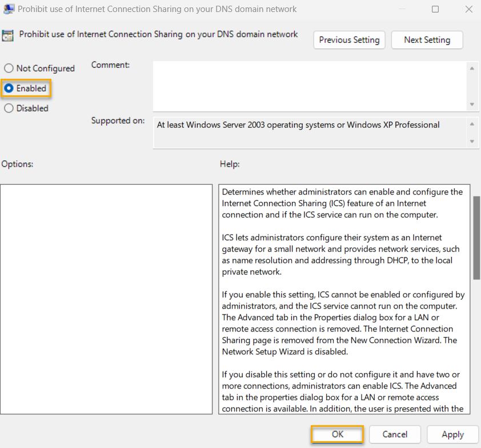Click the Previous Setting button
This screenshot has width=481, height=448.
pyautogui.click(x=349, y=40)
